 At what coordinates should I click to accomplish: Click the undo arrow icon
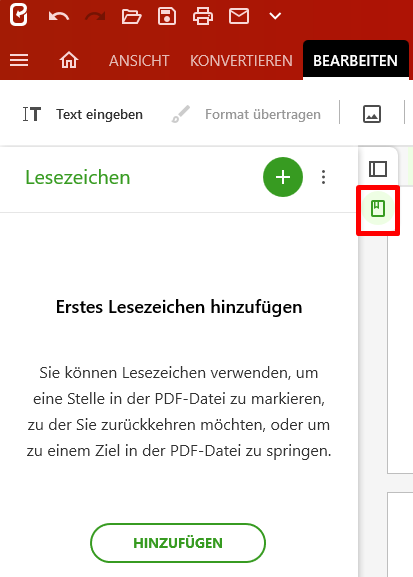[59, 17]
